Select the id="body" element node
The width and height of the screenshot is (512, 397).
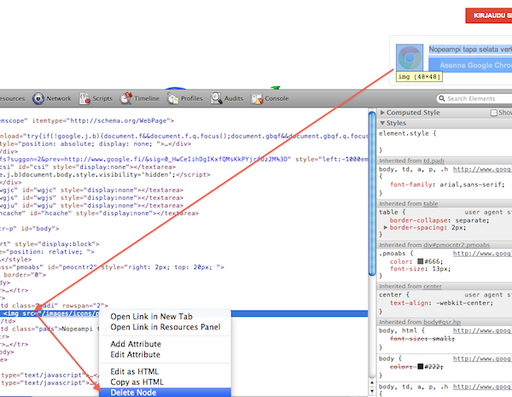pyautogui.click(x=30, y=229)
